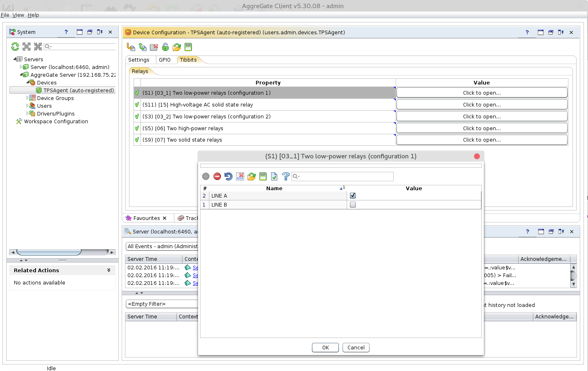This screenshot has height=371, width=588.
Task: Click gray add-row icon in relay dialog
Action: [206, 176]
